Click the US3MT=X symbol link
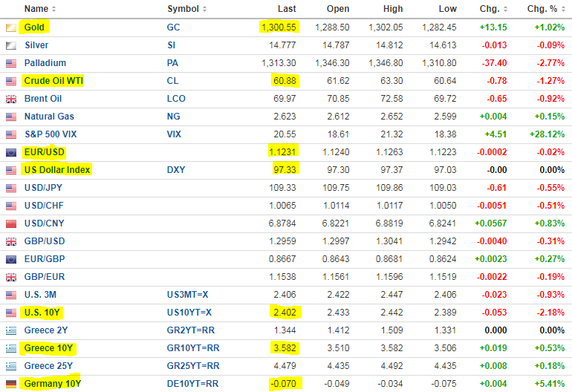The image size is (572, 392). 187,295
